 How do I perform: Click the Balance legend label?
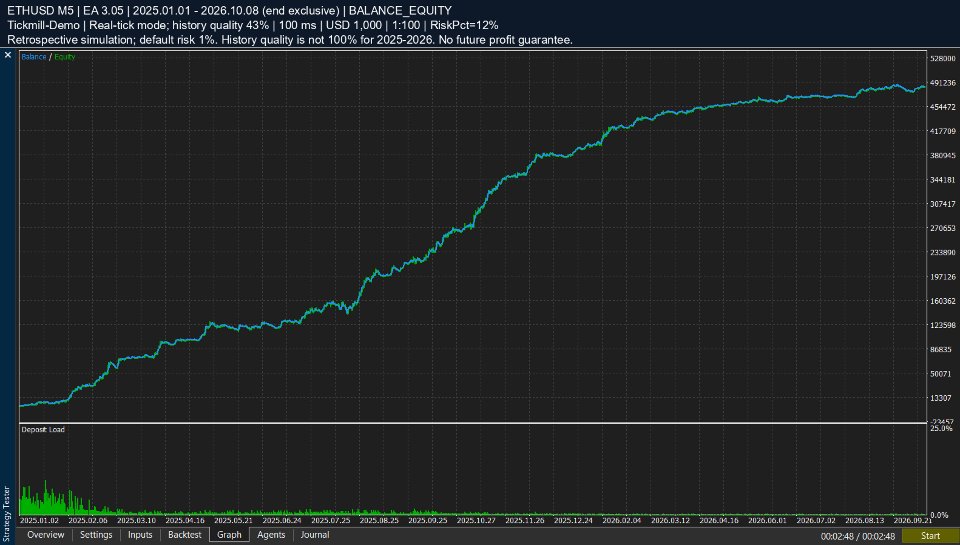tap(34, 57)
